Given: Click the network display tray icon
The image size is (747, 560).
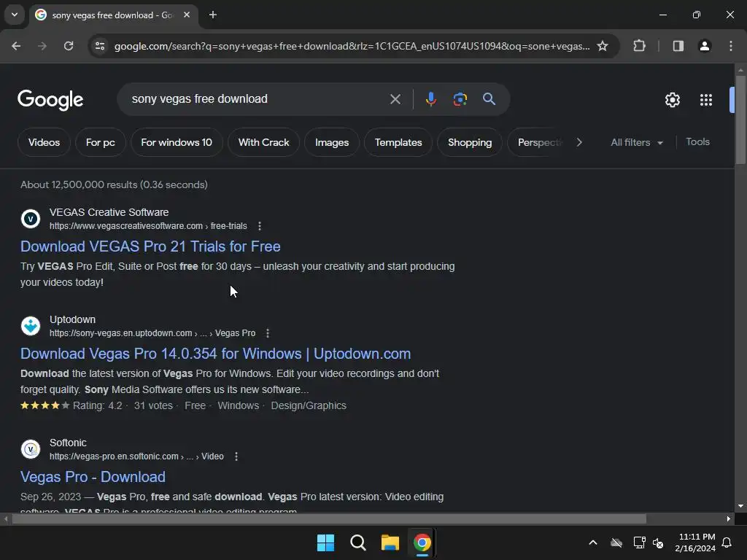Looking at the screenshot, I should pos(639,542).
